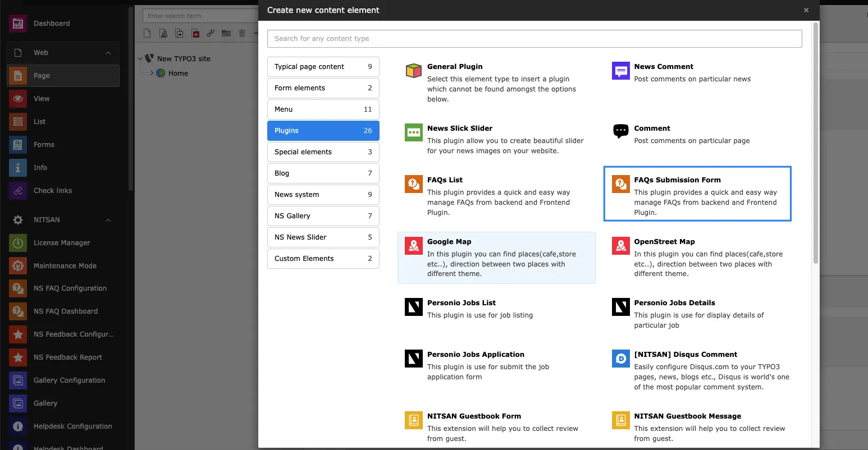Click the recycler trash icon in tree toolbar

tap(242, 34)
